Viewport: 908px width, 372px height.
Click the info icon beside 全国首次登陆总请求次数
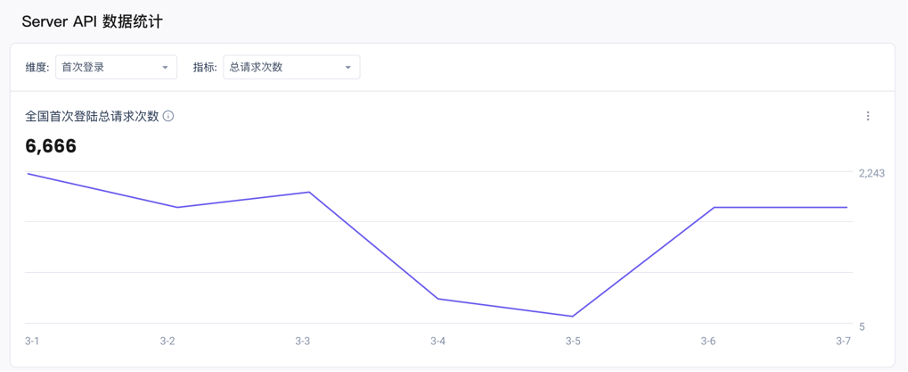click(169, 116)
